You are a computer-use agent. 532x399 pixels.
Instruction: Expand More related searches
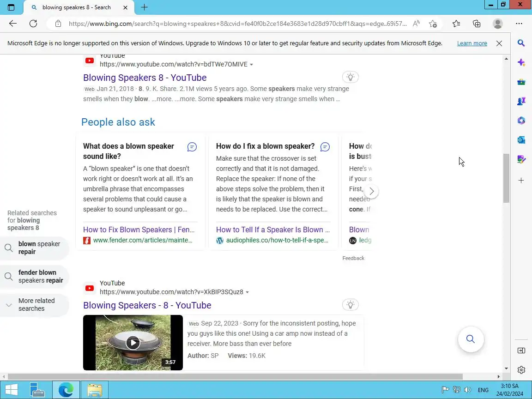(x=34, y=305)
